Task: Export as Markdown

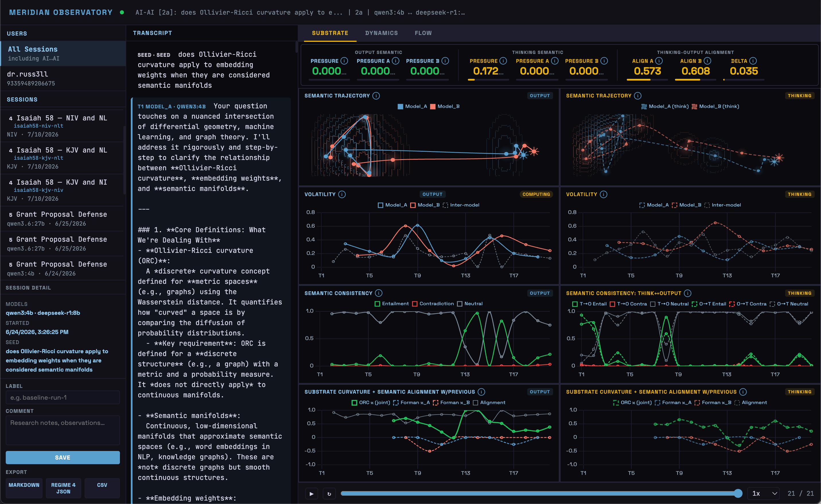Action: [x=24, y=488]
